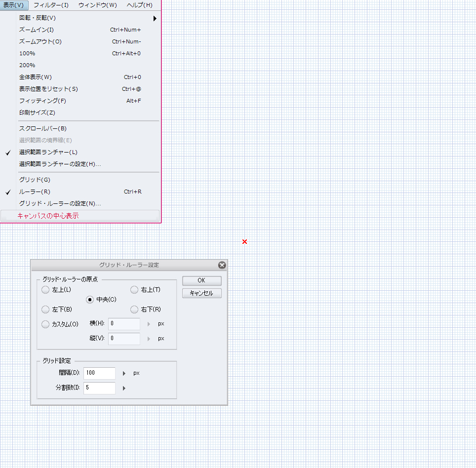Expand the 横 value arrow
This screenshot has height=468, width=476.
tap(149, 324)
